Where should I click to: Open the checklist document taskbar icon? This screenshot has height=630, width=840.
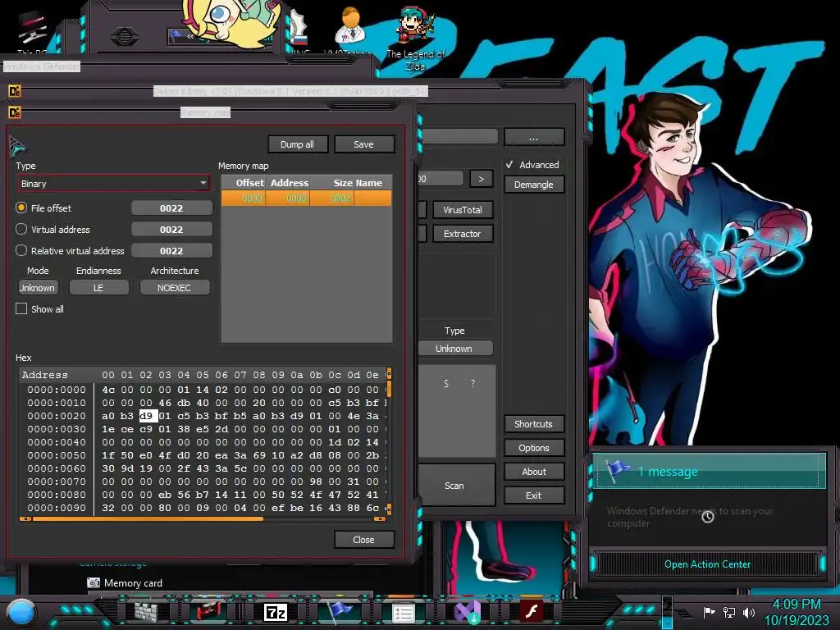403,613
